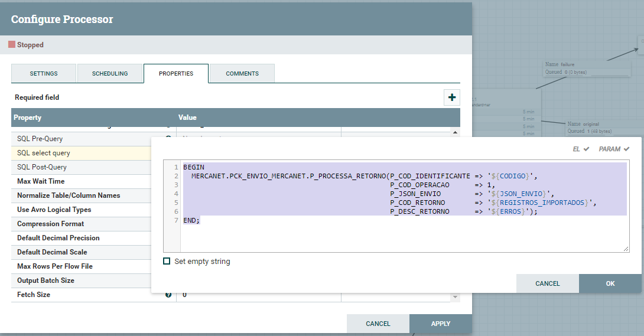This screenshot has width=644, height=336.
Task: Go to the Comments tab
Action: [x=242, y=74]
